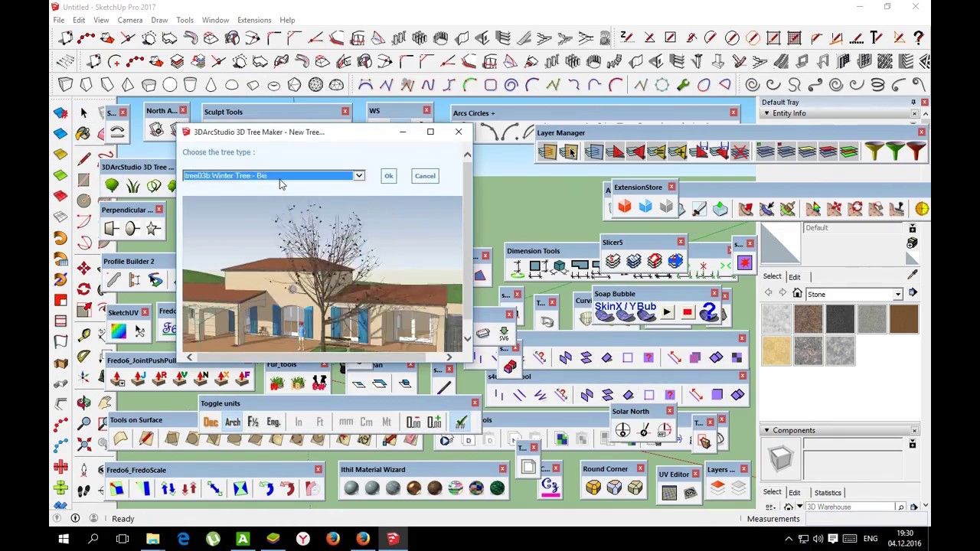Click Cancel in the Tree Maker dialog
This screenshot has width=980, height=551.
click(x=425, y=176)
